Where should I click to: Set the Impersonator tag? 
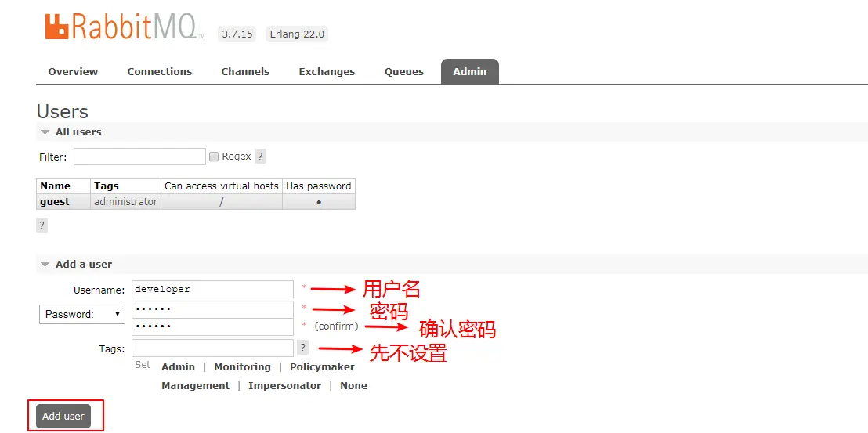[284, 385]
